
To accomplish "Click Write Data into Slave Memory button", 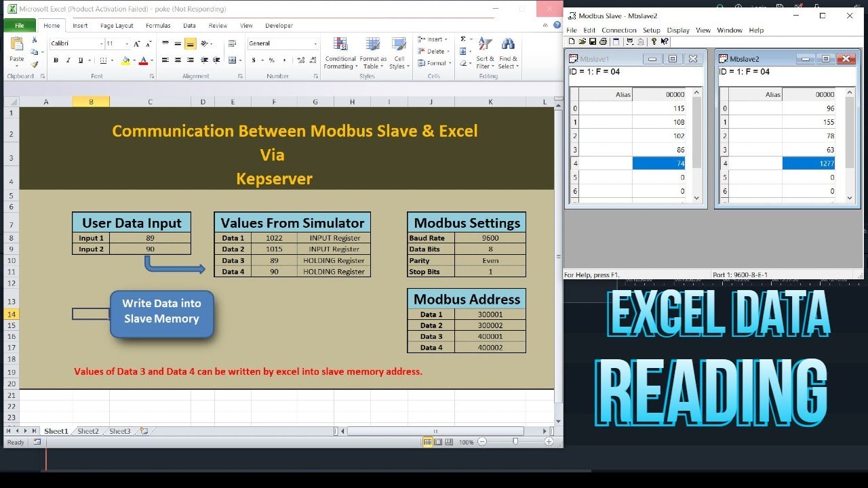I will [161, 314].
